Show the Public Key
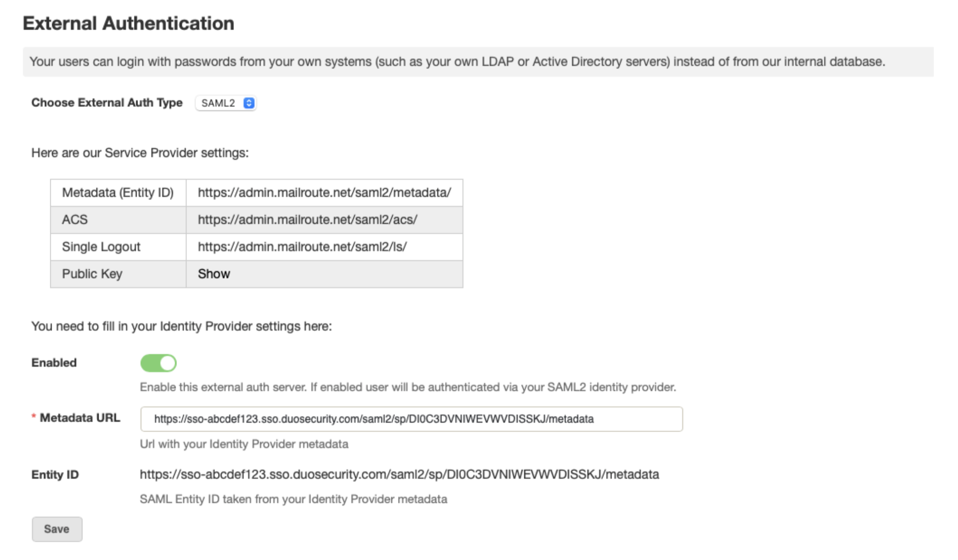 point(214,274)
